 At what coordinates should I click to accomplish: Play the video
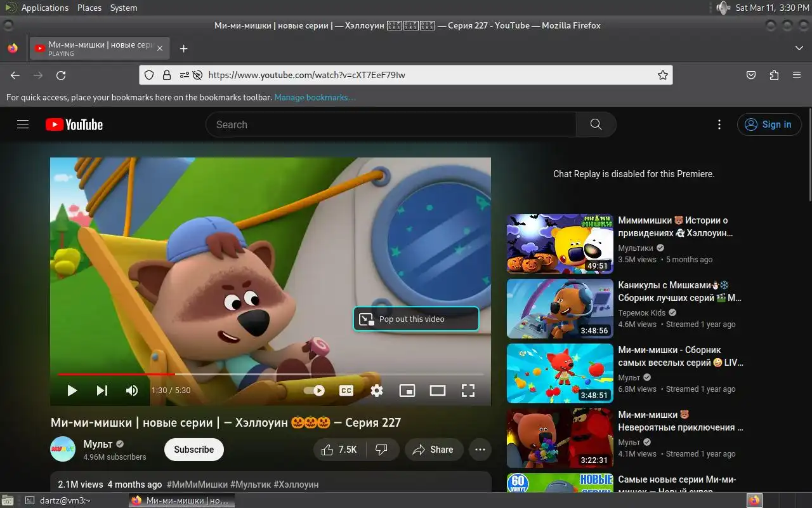pos(72,391)
